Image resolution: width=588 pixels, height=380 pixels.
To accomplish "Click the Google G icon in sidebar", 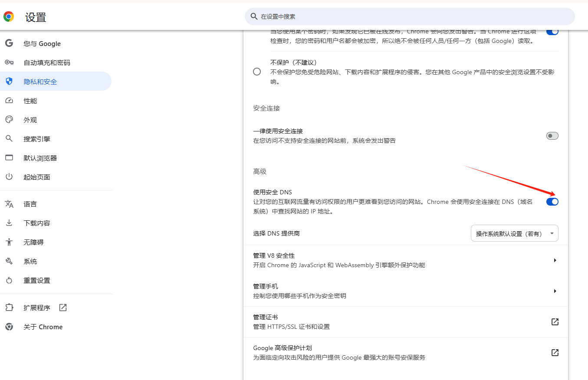I will click(9, 43).
